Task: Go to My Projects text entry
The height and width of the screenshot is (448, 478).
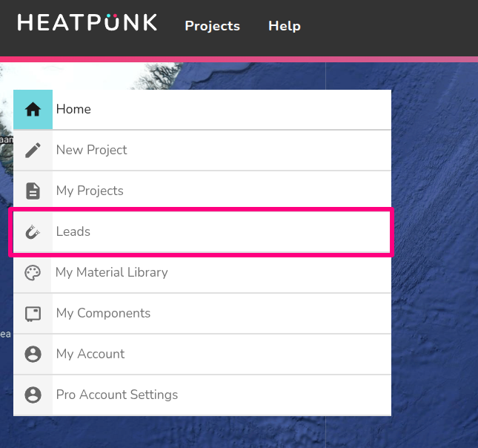Action: [90, 191]
